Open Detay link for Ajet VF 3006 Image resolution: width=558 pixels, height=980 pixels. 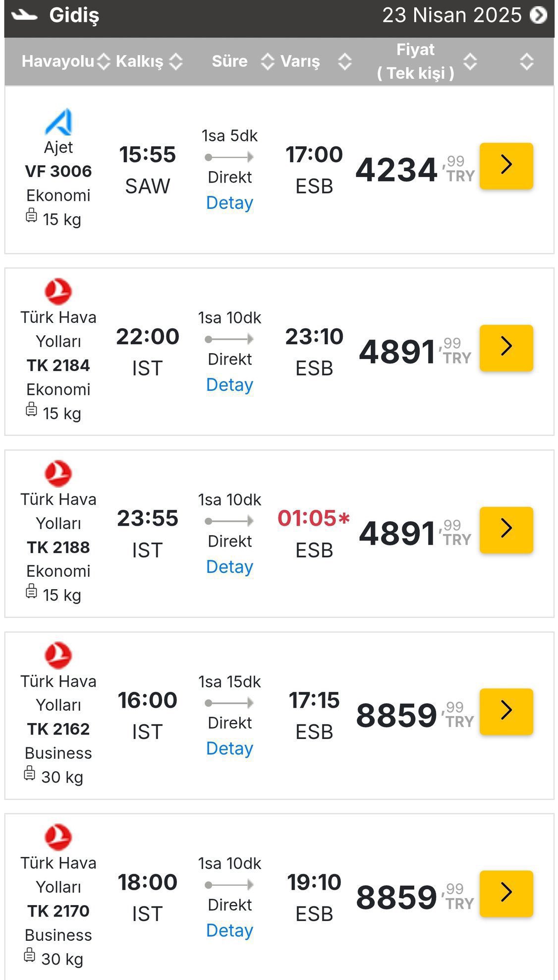(229, 203)
